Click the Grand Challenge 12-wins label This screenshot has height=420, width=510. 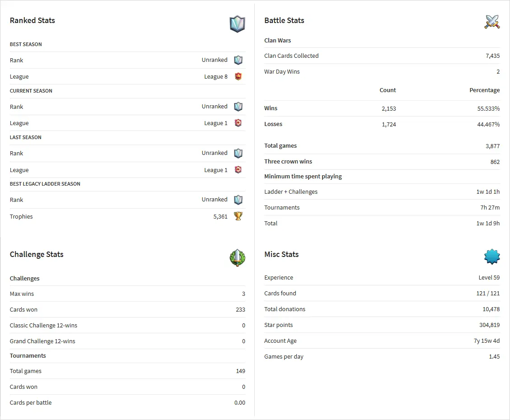42,341
